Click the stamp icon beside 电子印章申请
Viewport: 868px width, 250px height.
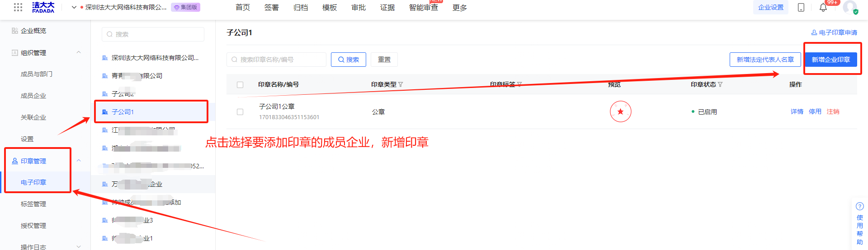coord(814,32)
